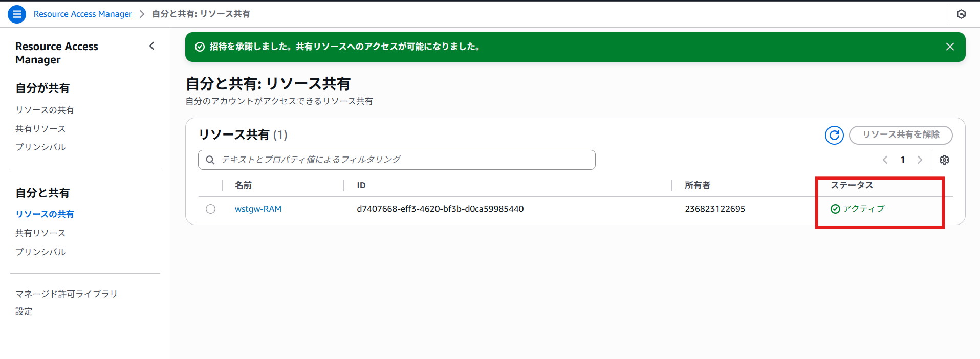
Task: Click the アクティブ status text
Action: coord(864,209)
